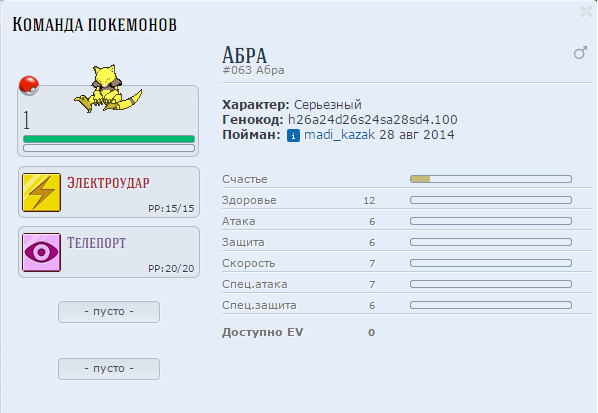The width and height of the screenshot is (598, 413).
Task: Click the Abra sprite image
Action: 108,88
